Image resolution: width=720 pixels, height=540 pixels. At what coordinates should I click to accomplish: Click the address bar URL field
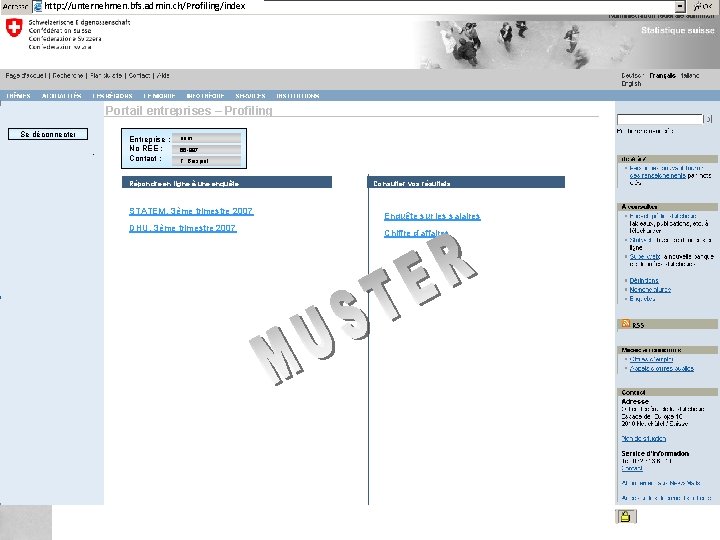pyautogui.click(x=358, y=6)
